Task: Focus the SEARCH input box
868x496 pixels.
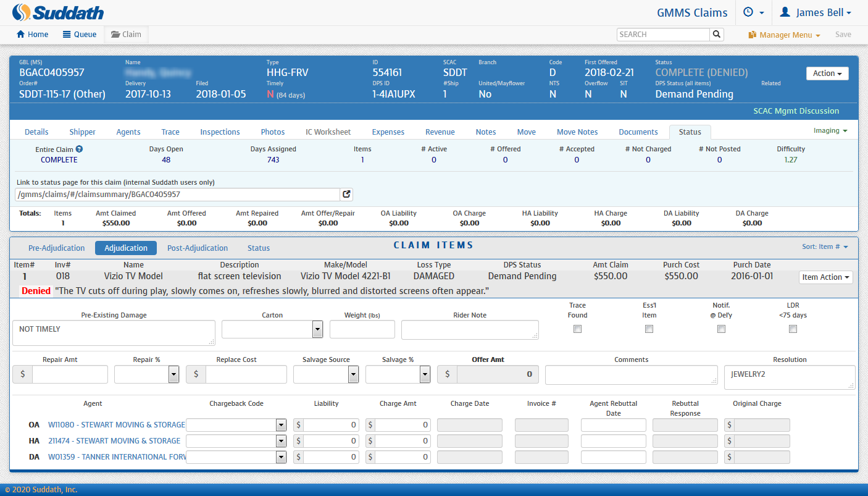Action: (663, 35)
